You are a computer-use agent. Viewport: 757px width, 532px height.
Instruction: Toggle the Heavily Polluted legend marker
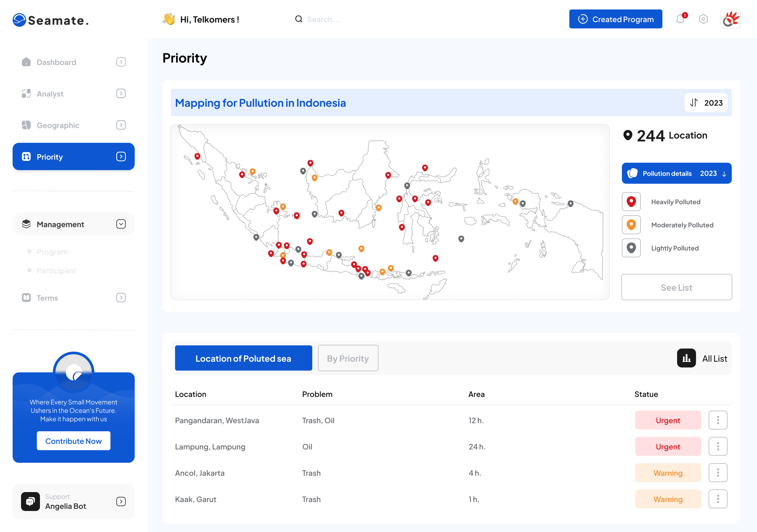click(x=631, y=201)
